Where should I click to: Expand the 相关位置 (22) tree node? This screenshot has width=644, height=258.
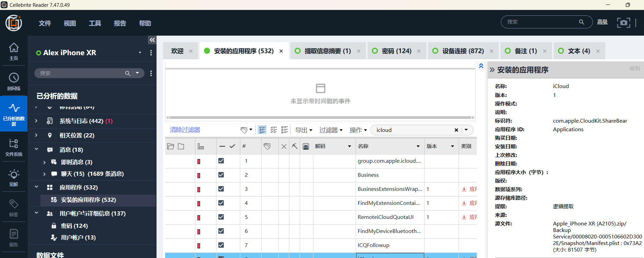coord(36,135)
